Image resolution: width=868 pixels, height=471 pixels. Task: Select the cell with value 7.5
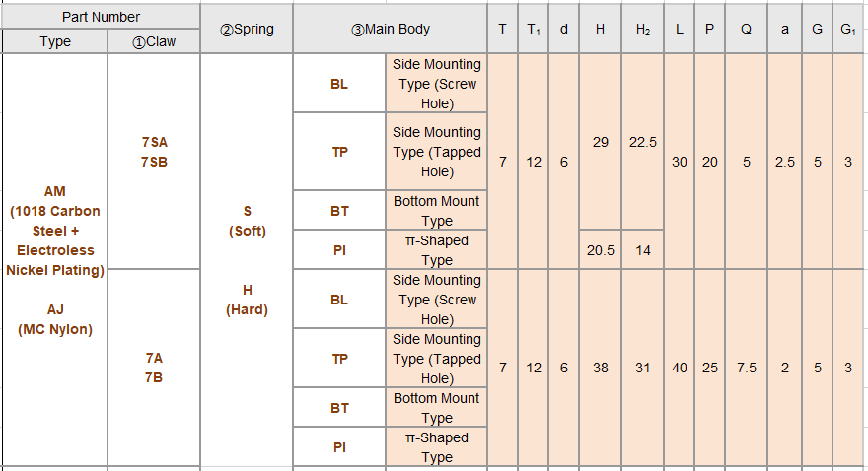click(x=747, y=368)
